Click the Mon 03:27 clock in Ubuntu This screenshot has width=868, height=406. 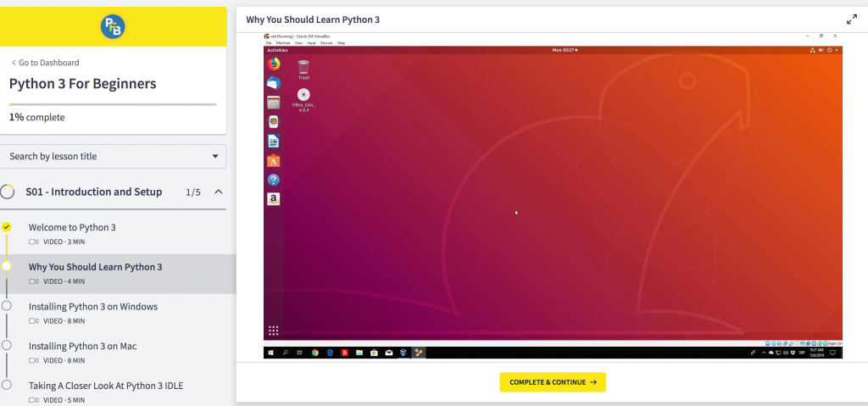(565, 50)
